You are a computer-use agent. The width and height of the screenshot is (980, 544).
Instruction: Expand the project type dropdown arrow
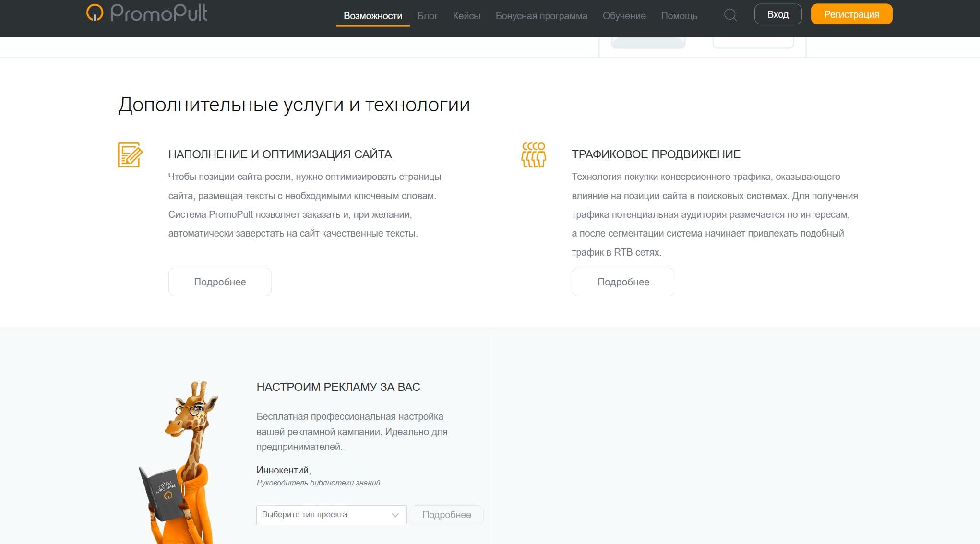click(x=395, y=515)
